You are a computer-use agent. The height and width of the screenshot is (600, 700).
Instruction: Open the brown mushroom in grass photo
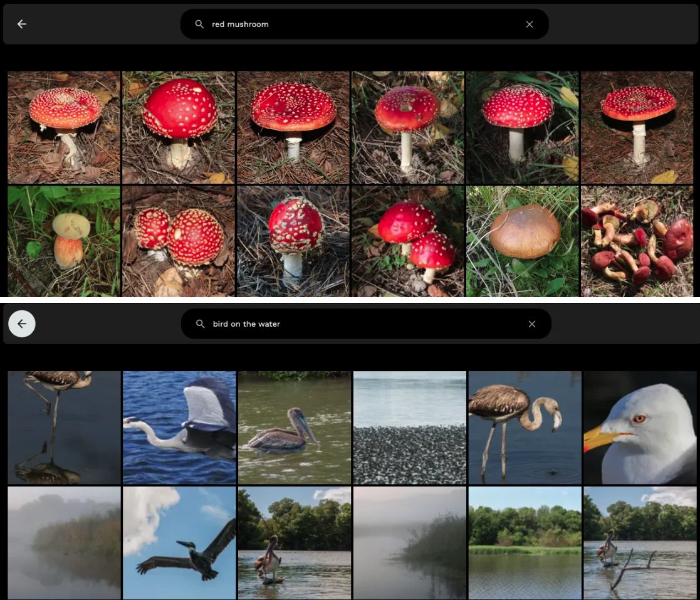click(x=523, y=241)
